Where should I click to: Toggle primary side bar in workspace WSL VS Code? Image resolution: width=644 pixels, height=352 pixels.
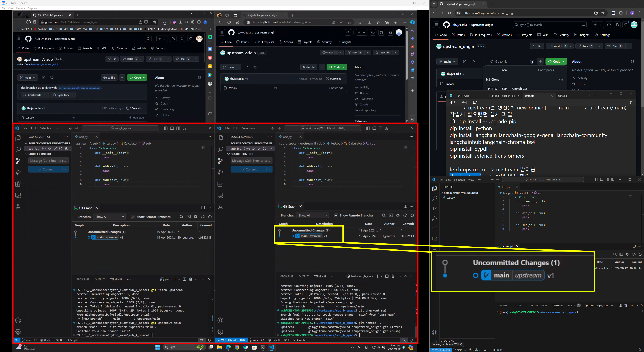coord(368,128)
